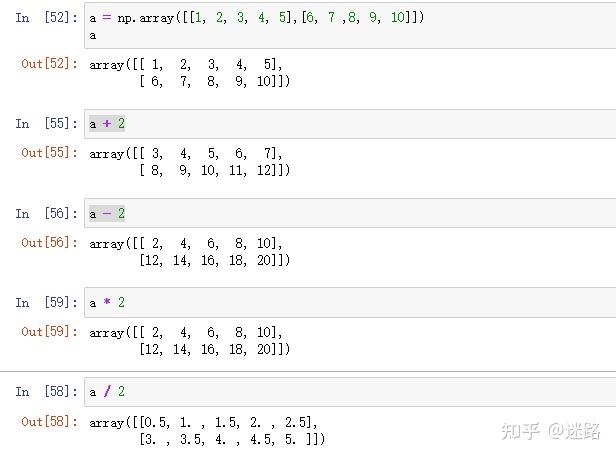Click the In [52] prompt label

tap(47, 18)
